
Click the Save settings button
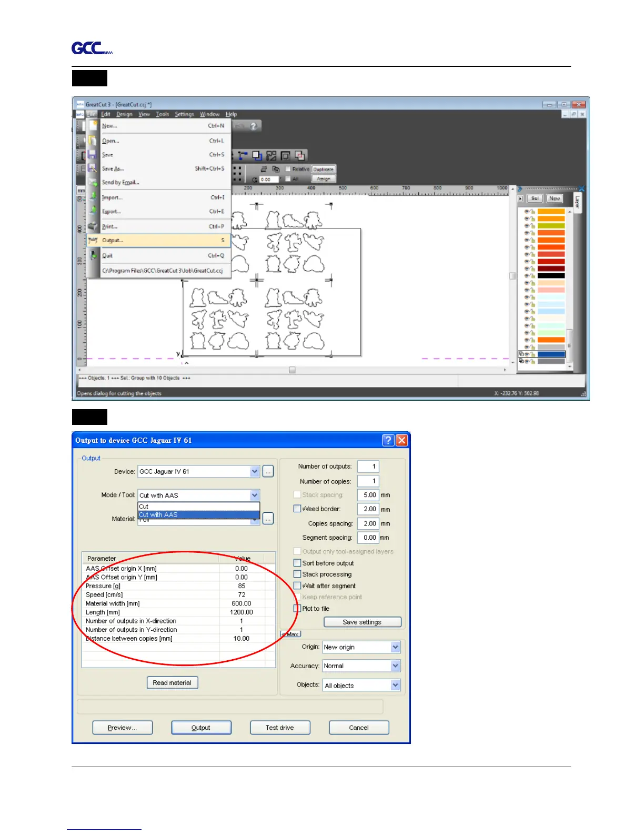[x=363, y=622]
